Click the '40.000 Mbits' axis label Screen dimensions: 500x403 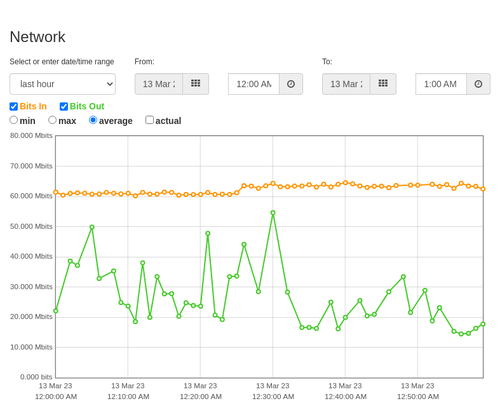31,256
